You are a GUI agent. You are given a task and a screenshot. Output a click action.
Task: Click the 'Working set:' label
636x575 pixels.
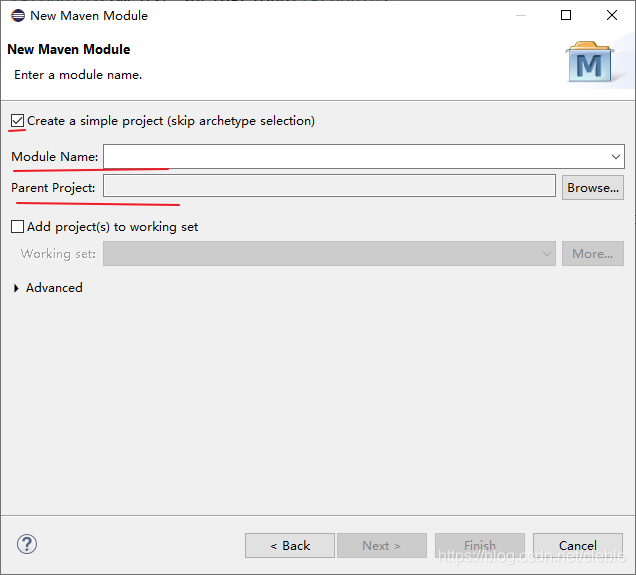(58, 254)
